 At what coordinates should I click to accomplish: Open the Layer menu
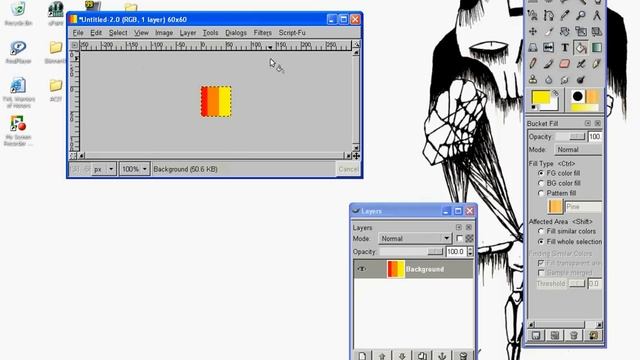click(188, 33)
